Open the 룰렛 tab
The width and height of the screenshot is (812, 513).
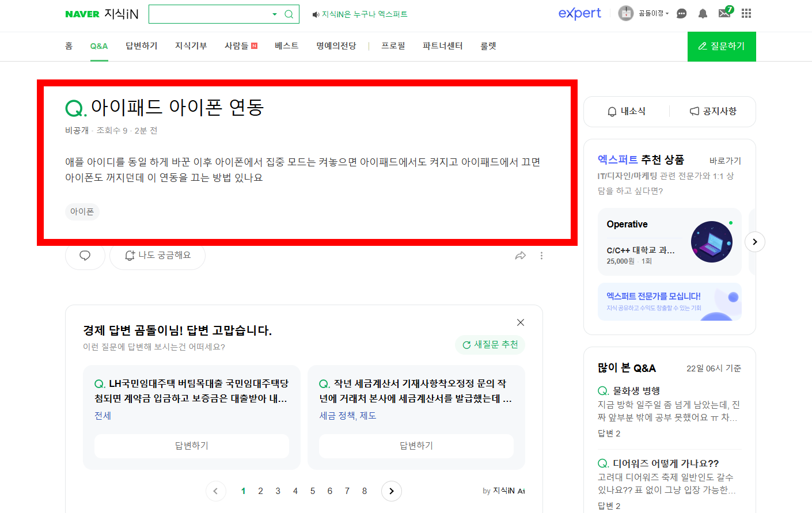click(x=488, y=46)
